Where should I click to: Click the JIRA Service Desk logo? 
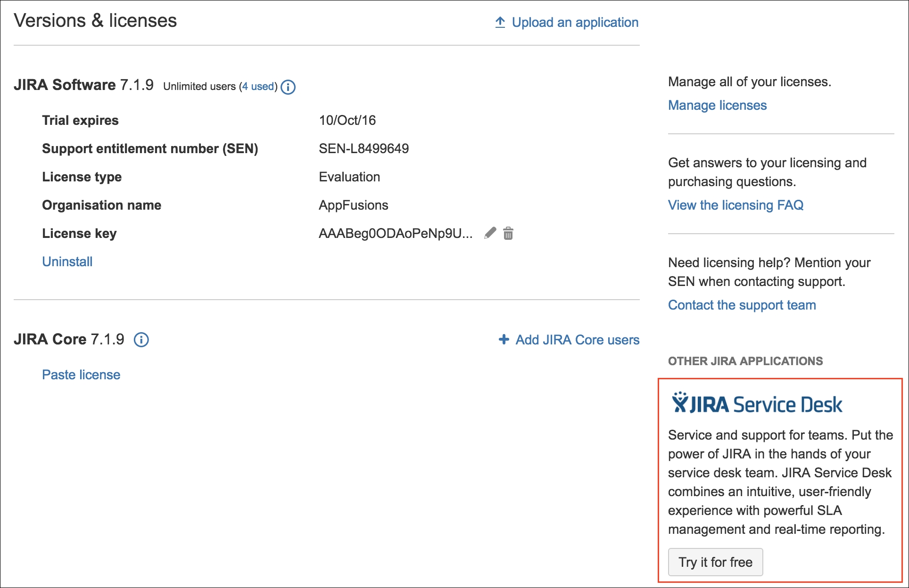pos(757,403)
